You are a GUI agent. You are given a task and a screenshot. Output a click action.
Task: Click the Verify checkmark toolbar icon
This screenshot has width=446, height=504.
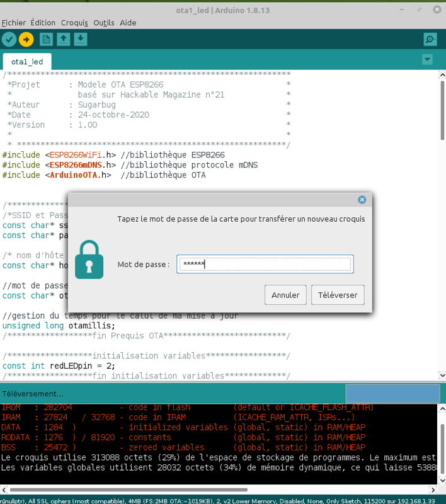click(9, 39)
